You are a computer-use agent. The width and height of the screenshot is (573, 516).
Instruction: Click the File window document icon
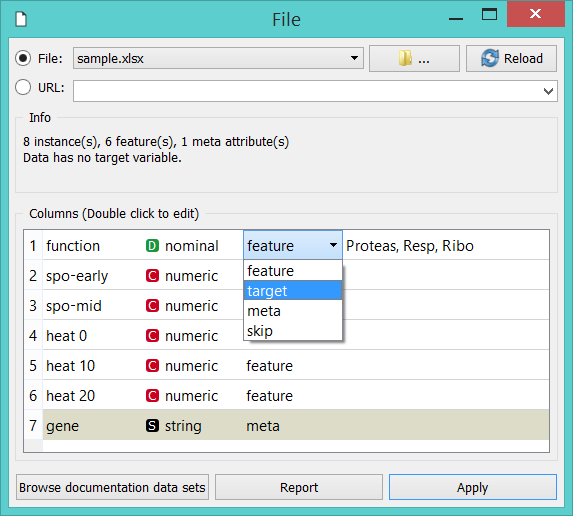[21, 19]
